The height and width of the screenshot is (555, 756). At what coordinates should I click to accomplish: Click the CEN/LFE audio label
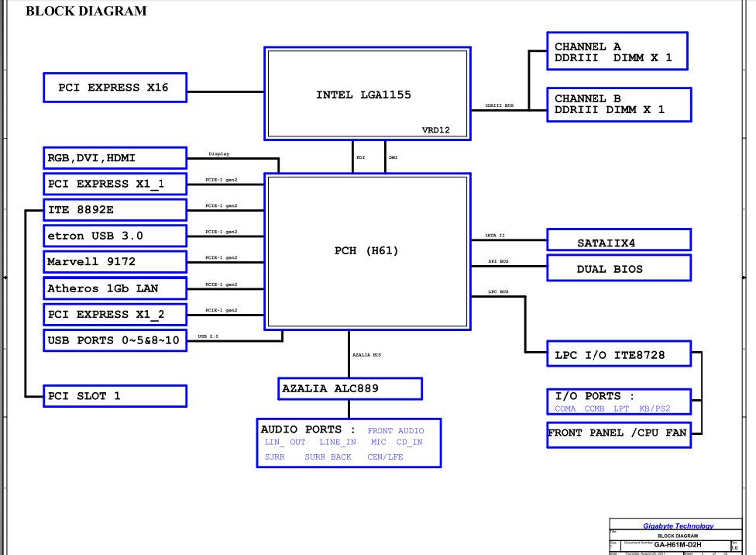tap(385, 457)
